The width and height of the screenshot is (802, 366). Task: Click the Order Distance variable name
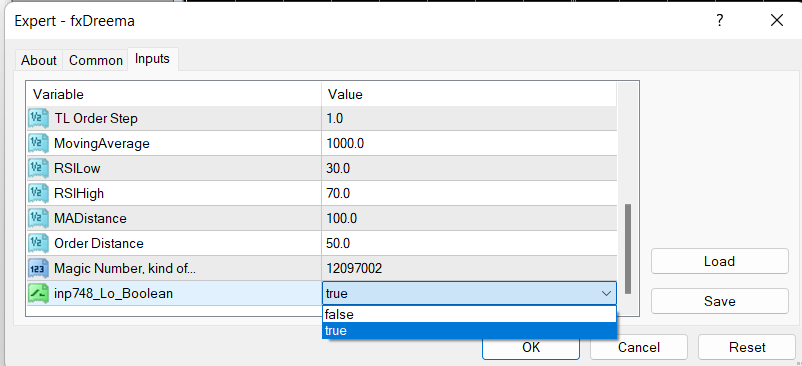click(x=99, y=243)
